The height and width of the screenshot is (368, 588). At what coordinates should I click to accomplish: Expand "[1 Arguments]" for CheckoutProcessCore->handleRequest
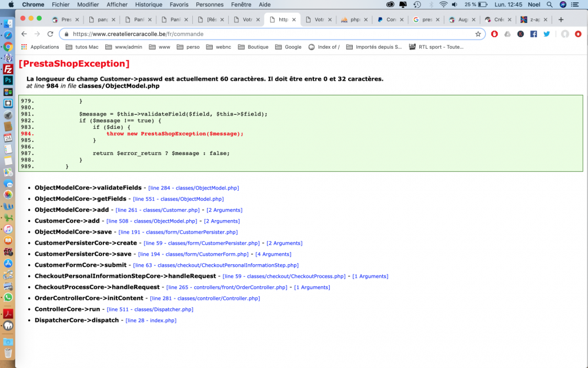click(312, 287)
